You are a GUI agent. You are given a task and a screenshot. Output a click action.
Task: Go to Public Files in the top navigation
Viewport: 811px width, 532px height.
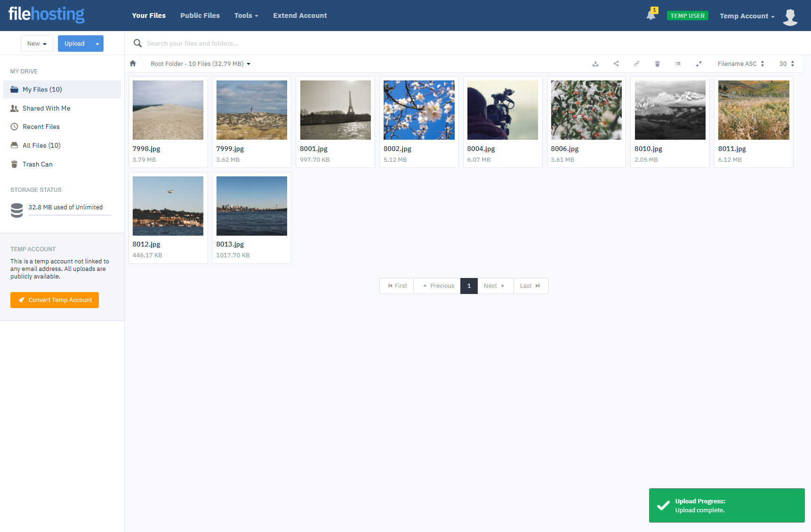tap(200, 16)
